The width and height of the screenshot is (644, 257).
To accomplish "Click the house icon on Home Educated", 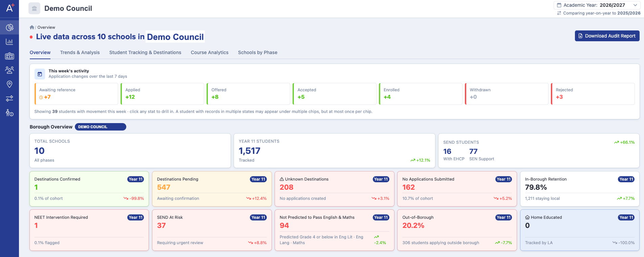I will 527,217.
